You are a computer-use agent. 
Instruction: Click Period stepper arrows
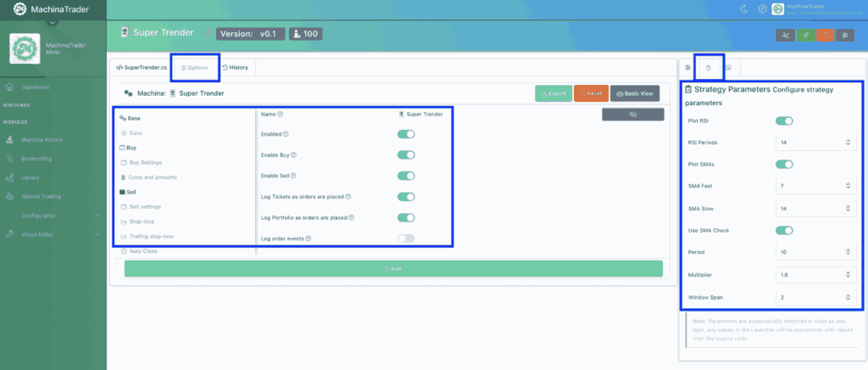[x=848, y=252]
